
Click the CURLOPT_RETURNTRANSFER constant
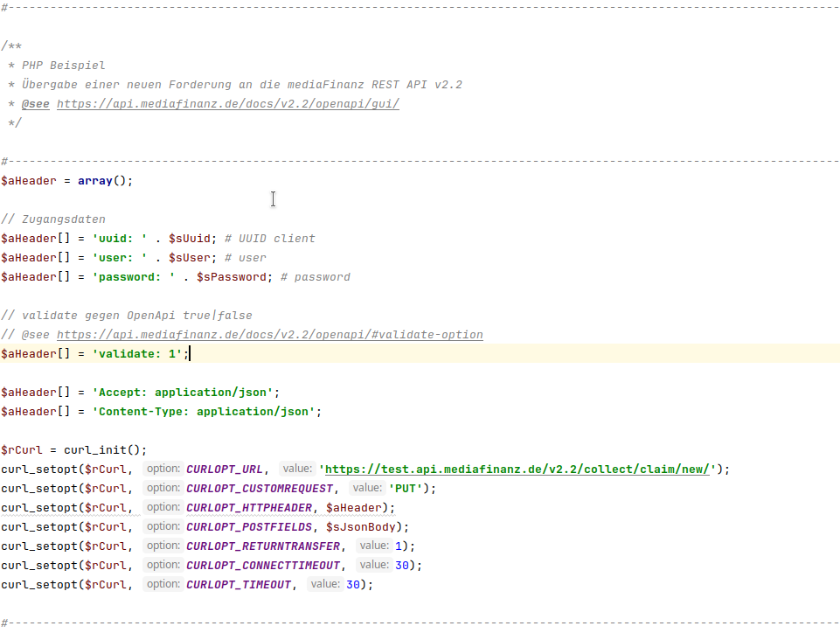coord(263,546)
